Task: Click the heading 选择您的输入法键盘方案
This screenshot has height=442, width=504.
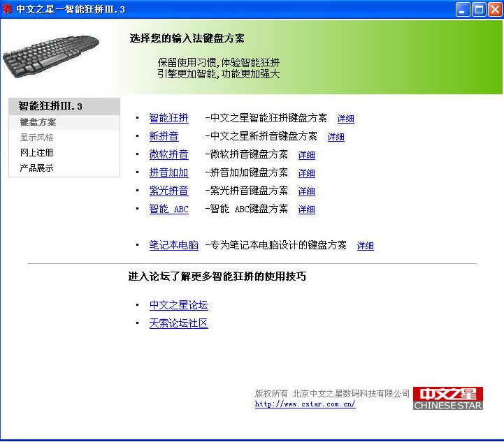Action: pos(187,38)
